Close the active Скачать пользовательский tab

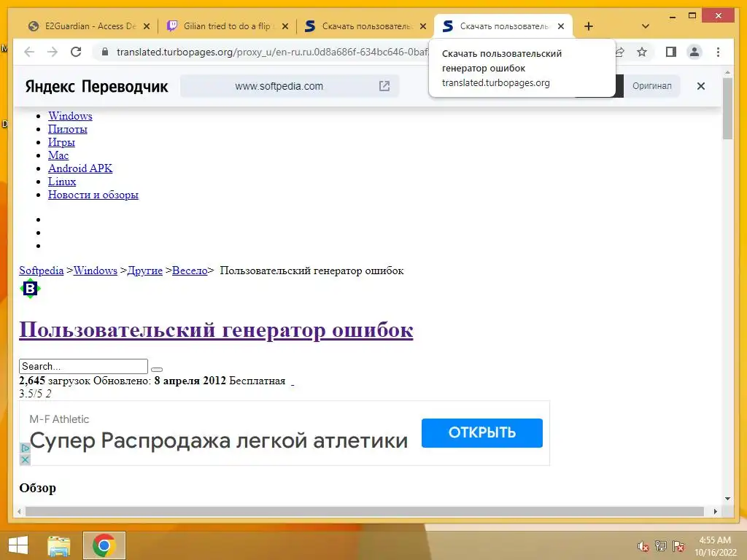[561, 26]
